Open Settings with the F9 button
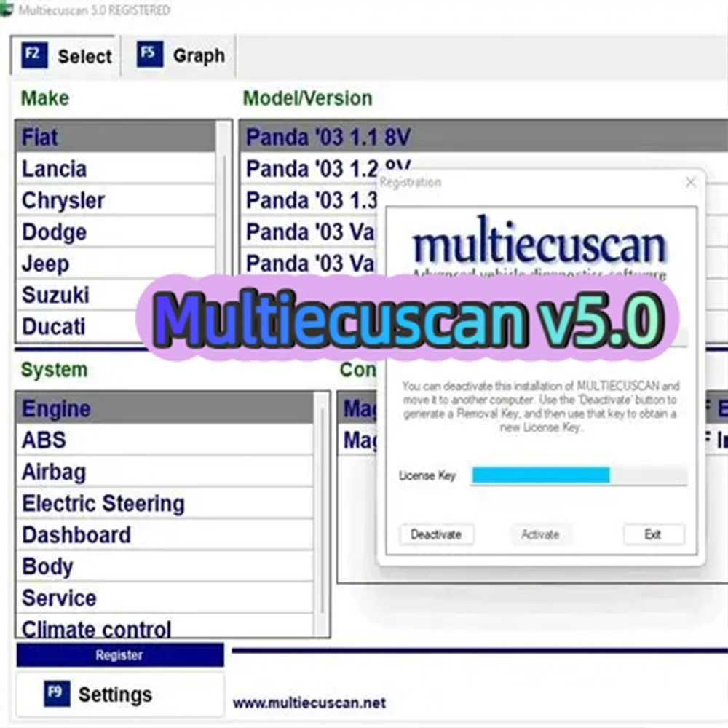 click(x=120, y=695)
